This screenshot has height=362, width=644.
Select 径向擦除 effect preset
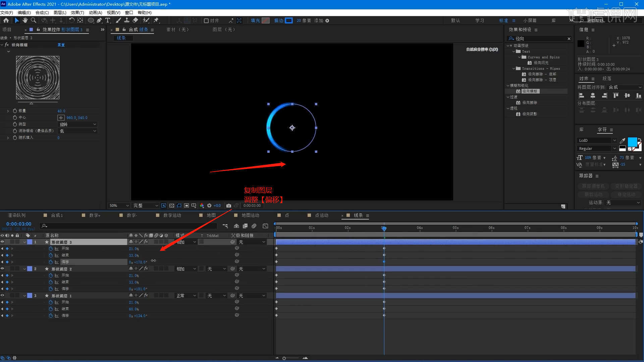[530, 103]
